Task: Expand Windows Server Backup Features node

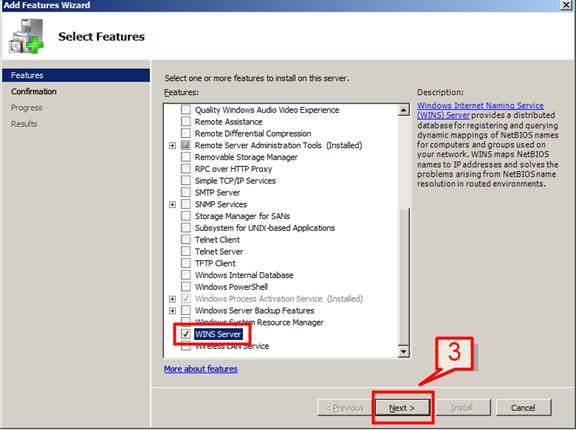Action: tap(172, 311)
